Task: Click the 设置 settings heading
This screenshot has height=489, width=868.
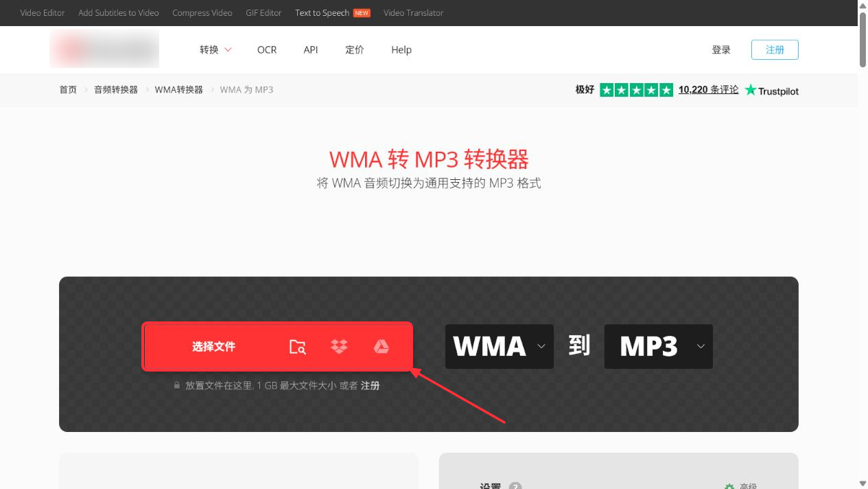Action: (491, 486)
